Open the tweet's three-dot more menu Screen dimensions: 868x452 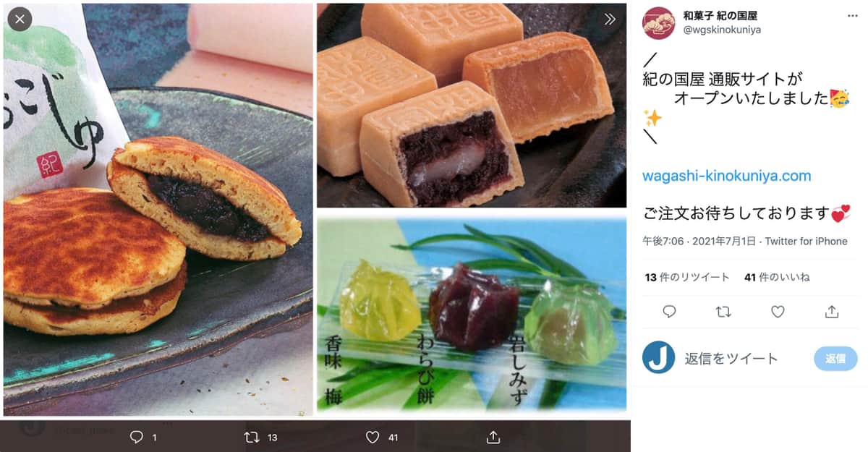[853, 16]
